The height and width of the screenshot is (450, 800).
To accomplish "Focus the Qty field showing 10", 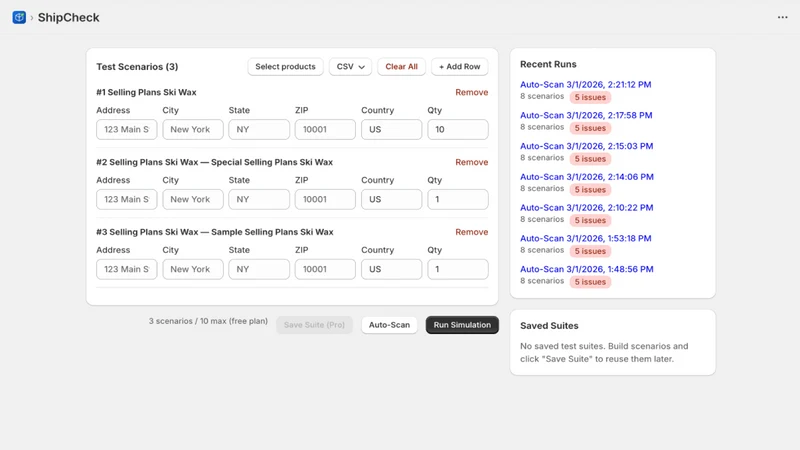I will coord(458,130).
